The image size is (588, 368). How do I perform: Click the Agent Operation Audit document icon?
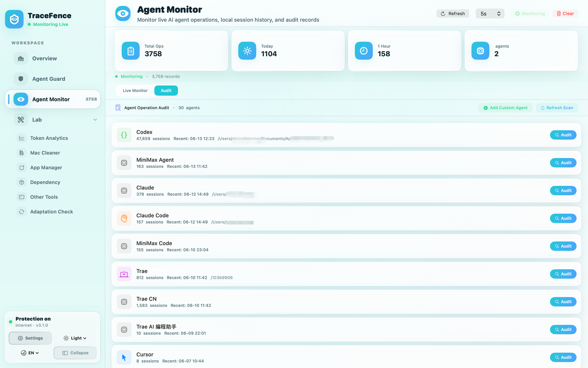pos(118,108)
